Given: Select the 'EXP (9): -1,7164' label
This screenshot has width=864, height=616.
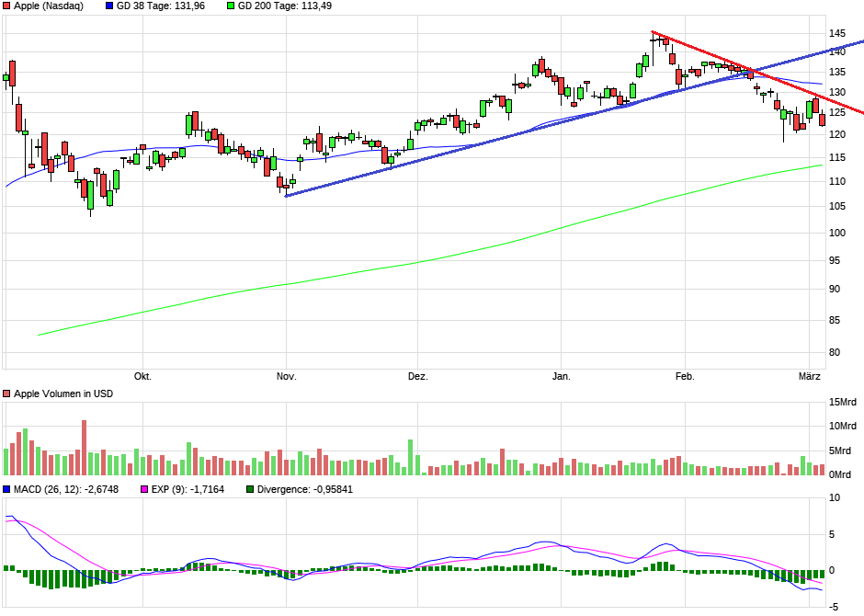Looking at the screenshot, I should point(188,489).
